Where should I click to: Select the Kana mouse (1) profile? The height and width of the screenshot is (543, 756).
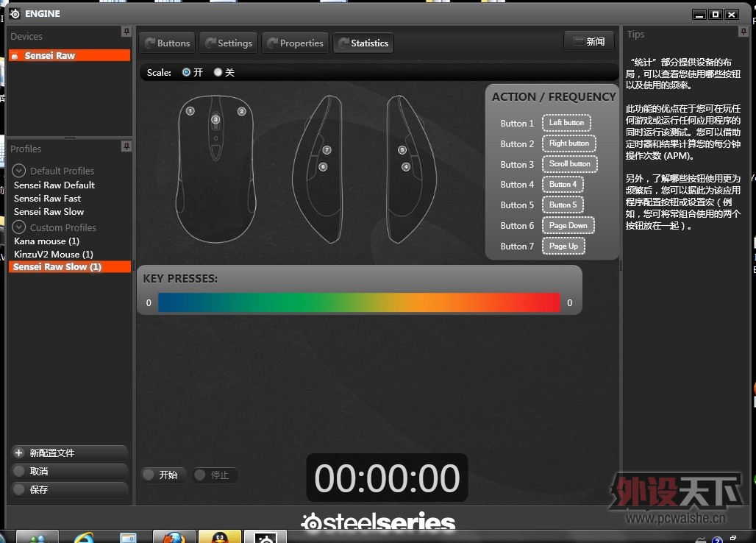click(x=47, y=241)
